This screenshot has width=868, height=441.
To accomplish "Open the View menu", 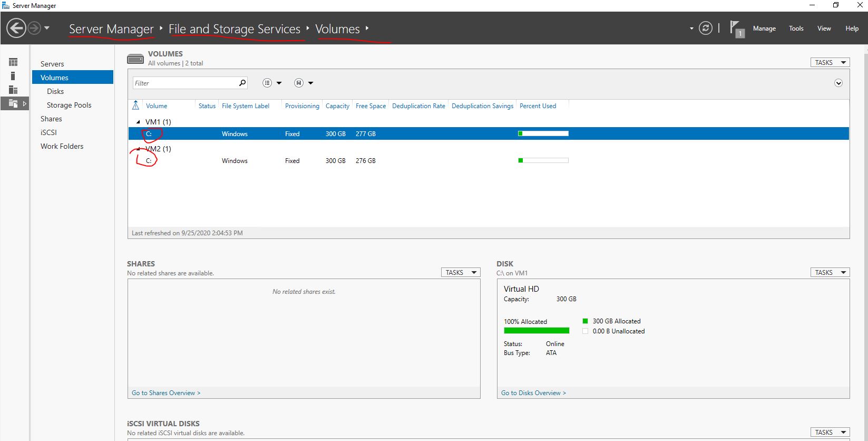I will tap(824, 28).
